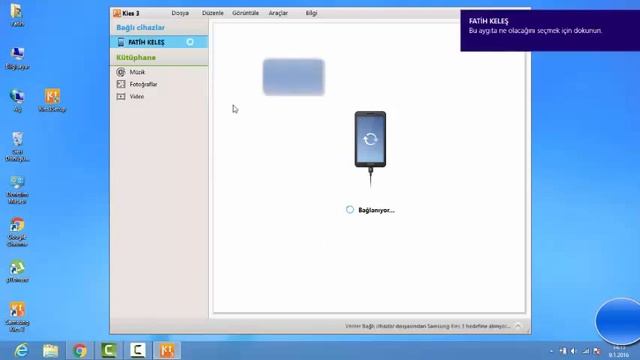Click the transfer status message in bottom bar
The image size is (640, 360).
point(427,326)
